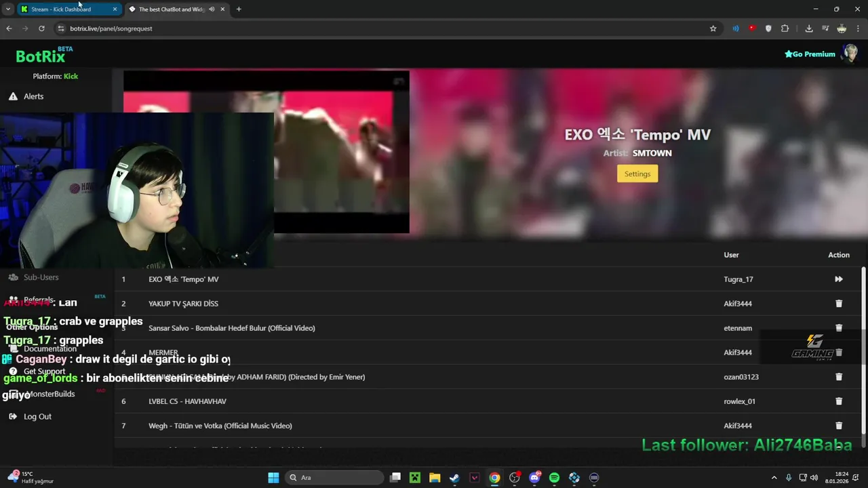Delete the LVBEL C5 - HAVHAVHAV request
The width and height of the screenshot is (868, 488).
[x=839, y=401]
